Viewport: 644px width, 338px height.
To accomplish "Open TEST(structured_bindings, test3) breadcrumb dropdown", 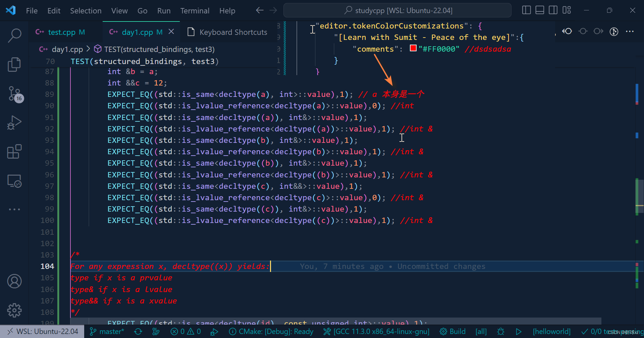I will [x=154, y=49].
